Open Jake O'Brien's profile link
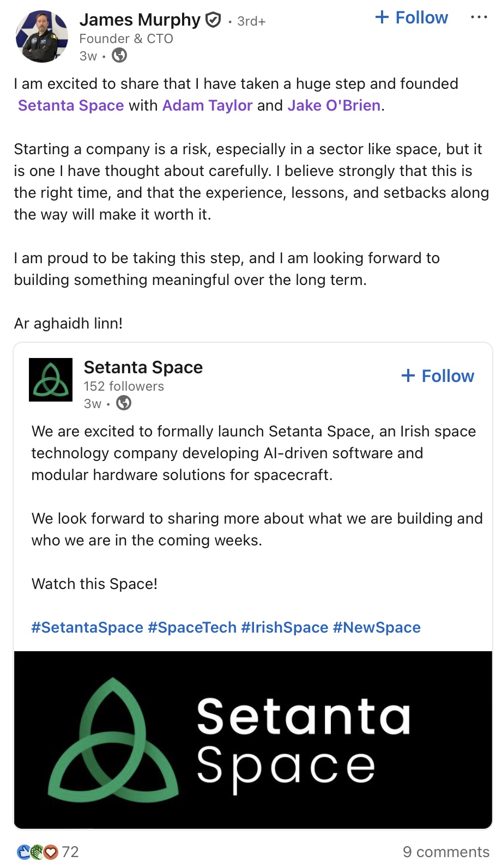502x868 pixels. point(334,105)
